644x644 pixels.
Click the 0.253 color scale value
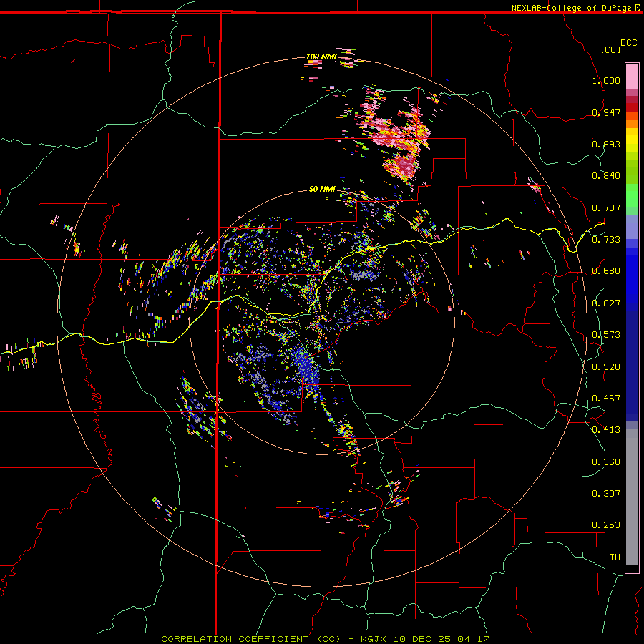606,525
